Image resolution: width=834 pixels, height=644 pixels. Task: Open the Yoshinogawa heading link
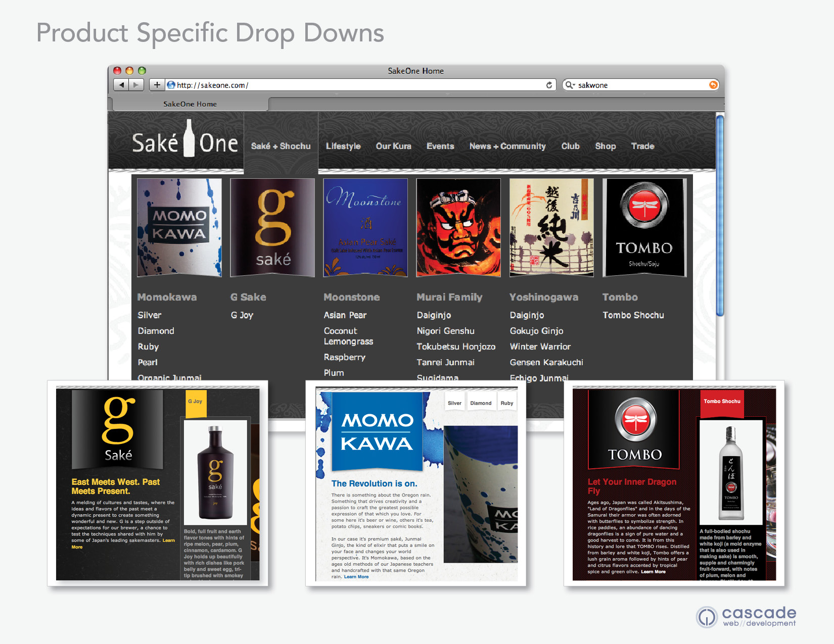[x=544, y=297]
